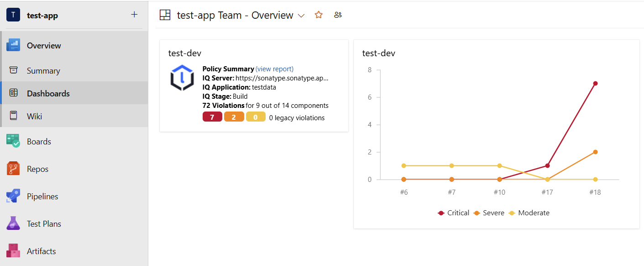Collapse the Overview section in sidebar
644x266 pixels.
click(43, 45)
